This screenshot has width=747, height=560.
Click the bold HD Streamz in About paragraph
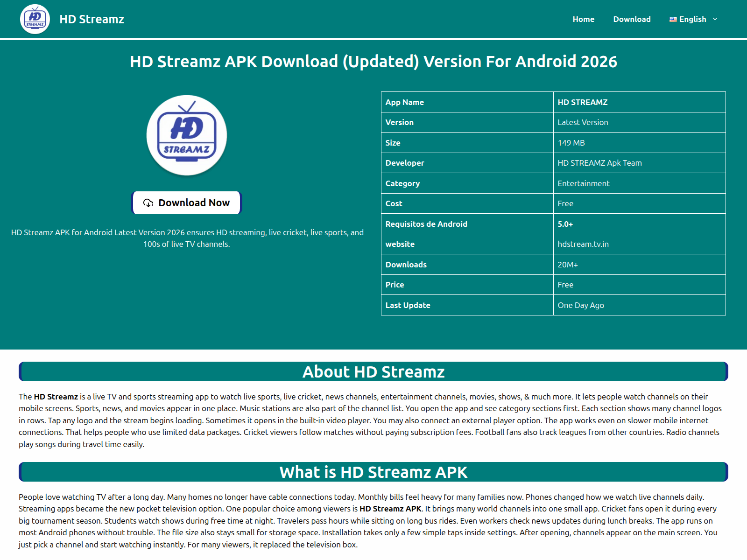click(56, 397)
